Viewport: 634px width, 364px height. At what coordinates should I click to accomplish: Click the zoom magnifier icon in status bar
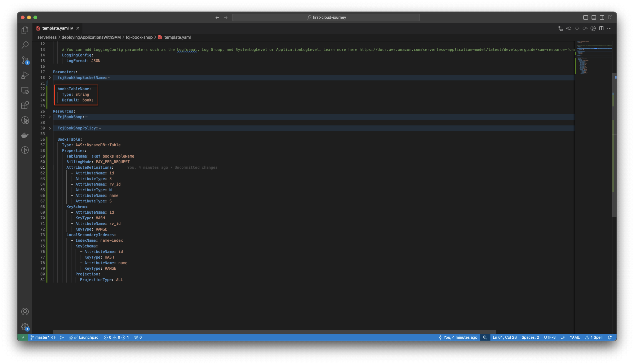click(x=485, y=337)
